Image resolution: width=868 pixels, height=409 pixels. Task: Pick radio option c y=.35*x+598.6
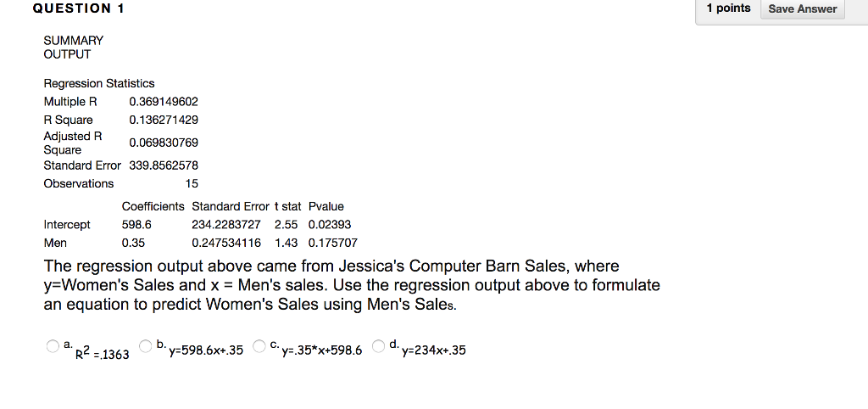click(259, 346)
